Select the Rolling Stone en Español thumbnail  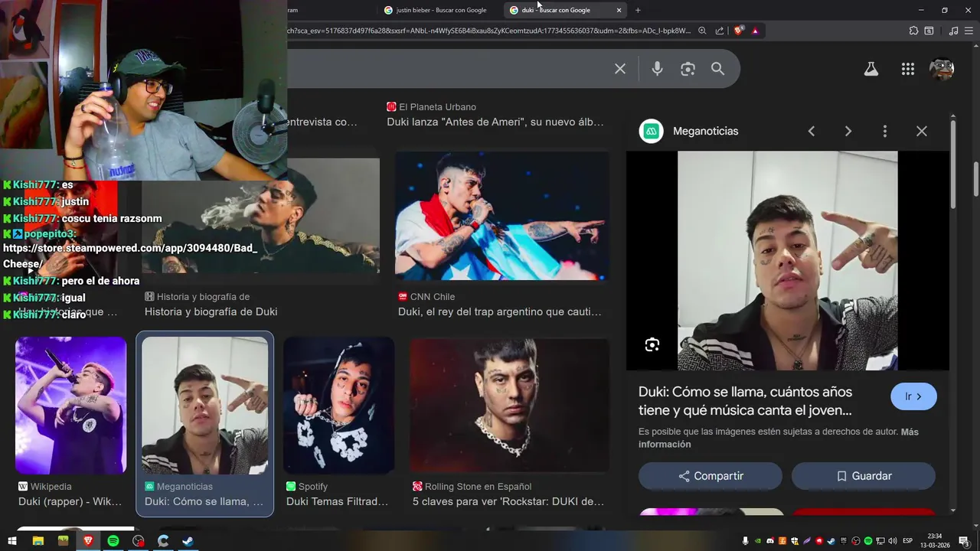coord(509,406)
